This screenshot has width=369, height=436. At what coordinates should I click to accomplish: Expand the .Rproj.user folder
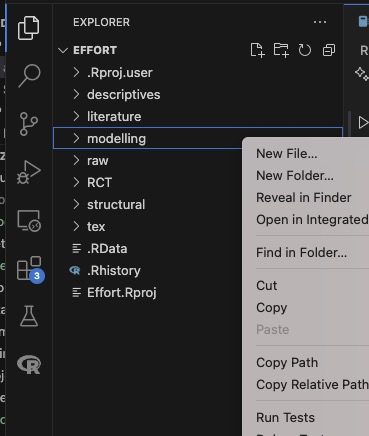[76, 72]
